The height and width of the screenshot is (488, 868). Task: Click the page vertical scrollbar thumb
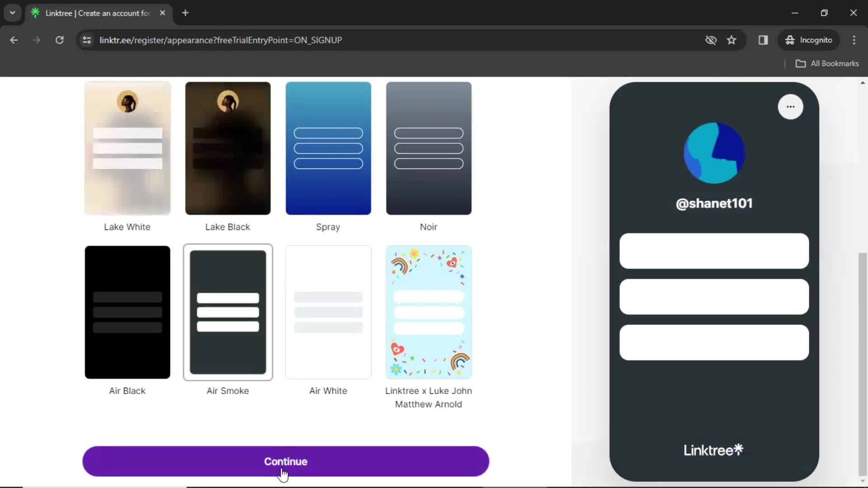coord(863,364)
